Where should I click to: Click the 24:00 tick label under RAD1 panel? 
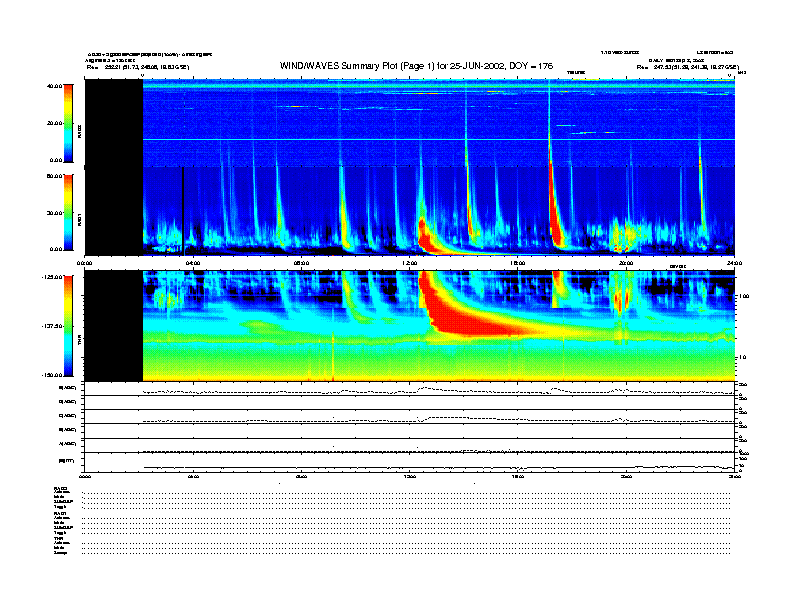pos(734,263)
